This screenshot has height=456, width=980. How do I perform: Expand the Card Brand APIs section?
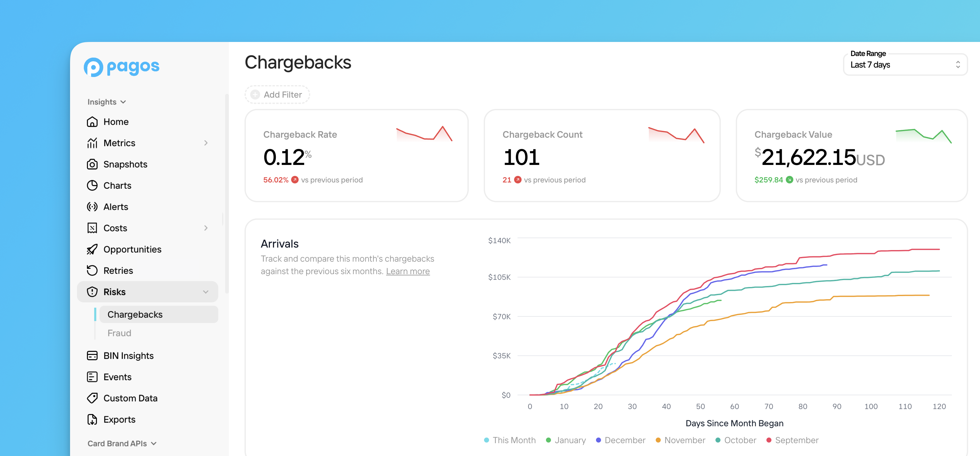pyautogui.click(x=122, y=444)
